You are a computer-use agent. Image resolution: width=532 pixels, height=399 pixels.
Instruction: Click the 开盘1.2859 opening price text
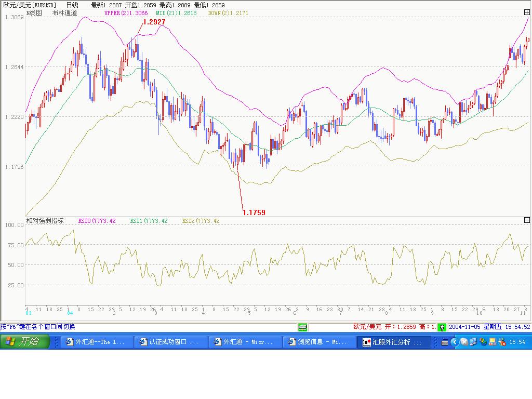tap(140, 5)
